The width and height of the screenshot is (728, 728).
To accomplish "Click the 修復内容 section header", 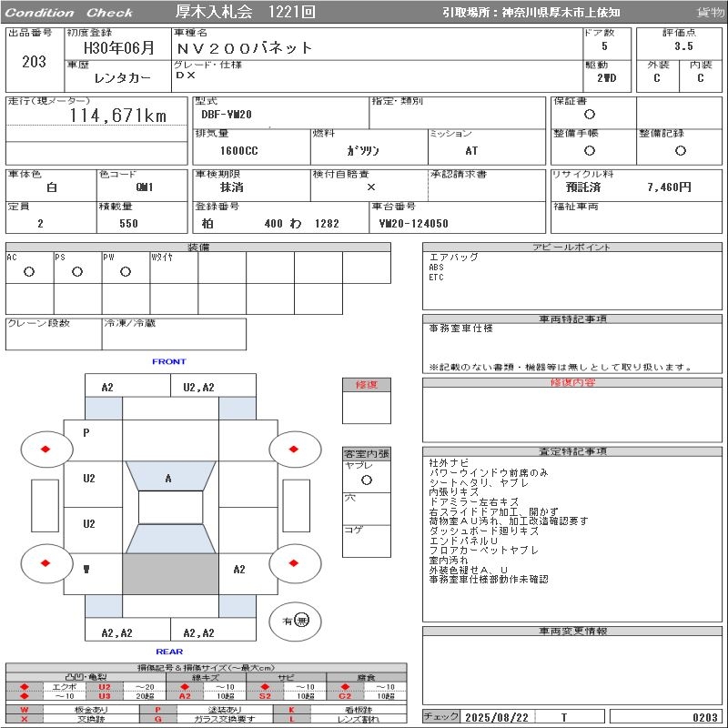I will 572,383.
